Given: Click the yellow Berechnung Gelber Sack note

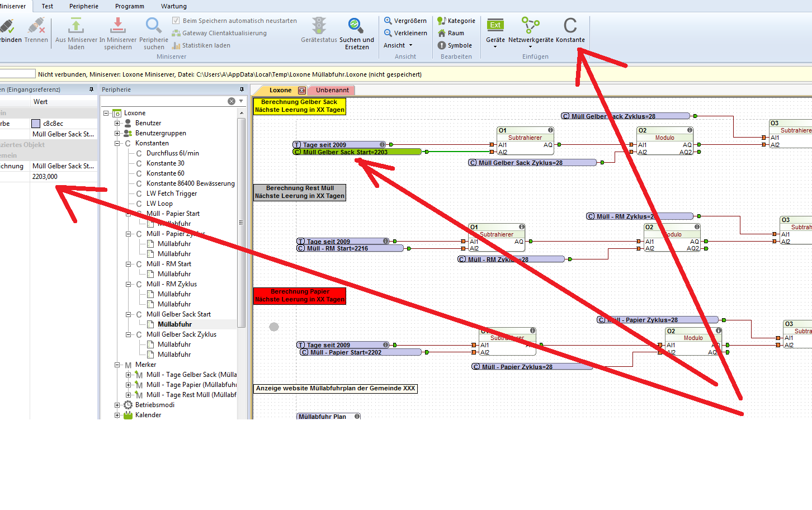Looking at the screenshot, I should coord(300,106).
